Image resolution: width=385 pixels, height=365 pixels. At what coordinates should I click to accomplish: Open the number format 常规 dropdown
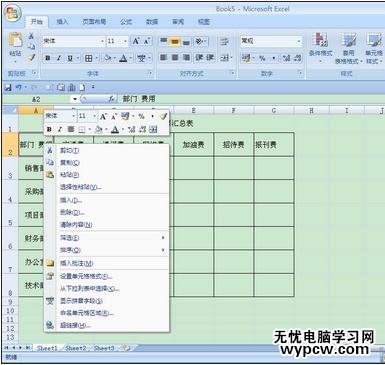point(299,41)
